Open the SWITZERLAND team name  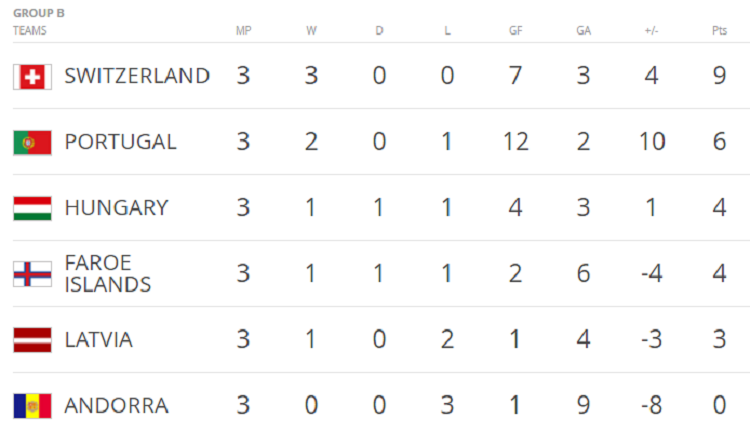click(x=137, y=76)
